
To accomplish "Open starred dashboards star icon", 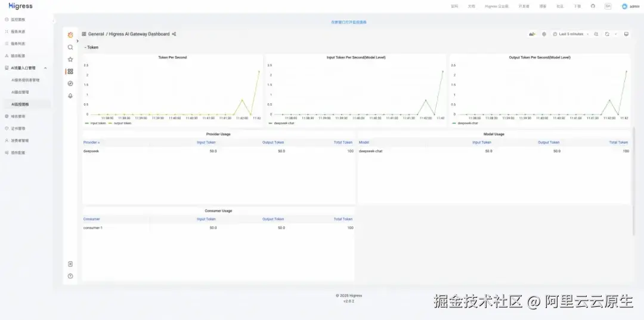I will click(70, 59).
